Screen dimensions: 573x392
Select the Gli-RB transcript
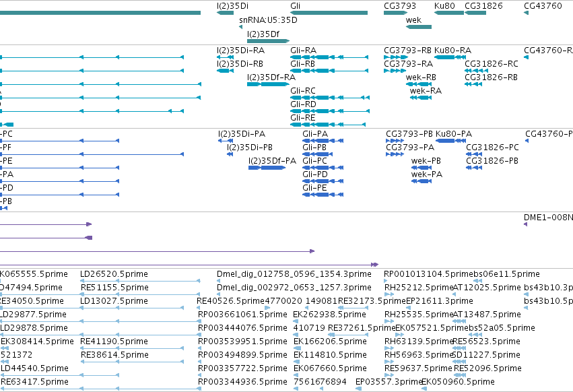pyautogui.click(x=329, y=71)
